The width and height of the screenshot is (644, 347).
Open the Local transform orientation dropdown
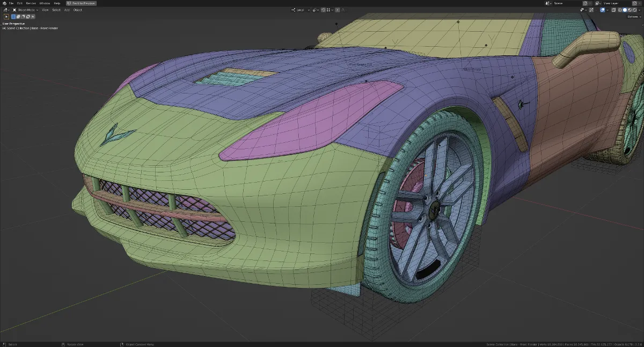pos(301,10)
